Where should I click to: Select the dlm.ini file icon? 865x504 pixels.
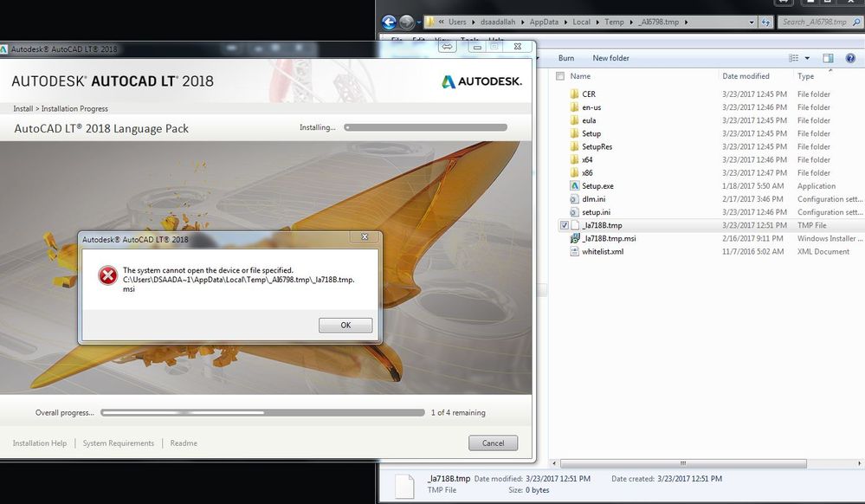574,199
